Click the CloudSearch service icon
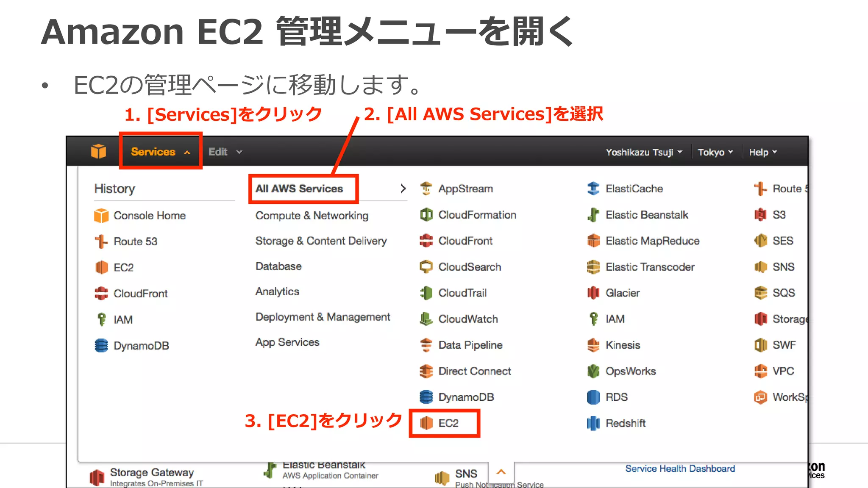Viewport: 868px width, 488px height. click(x=426, y=267)
